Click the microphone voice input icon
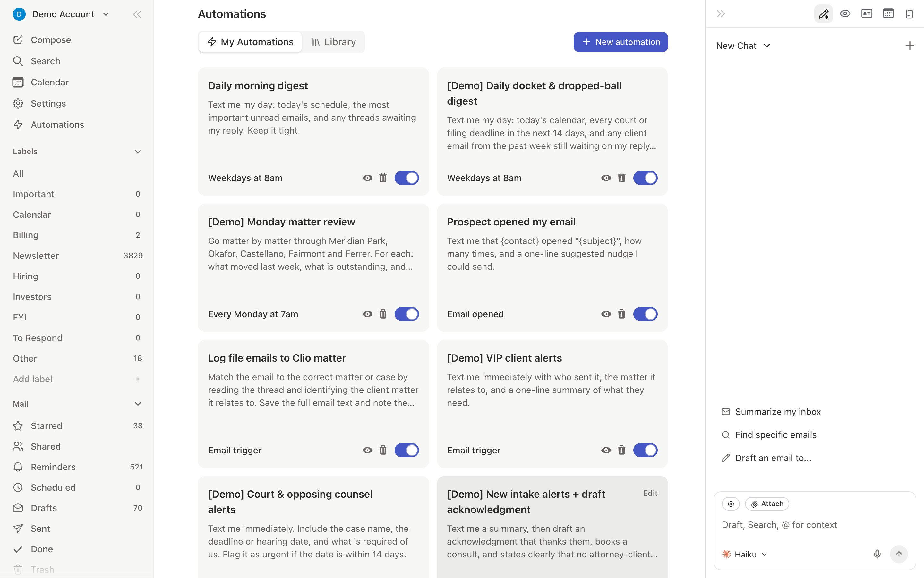Screen dimensions: 924x578 click(877, 554)
